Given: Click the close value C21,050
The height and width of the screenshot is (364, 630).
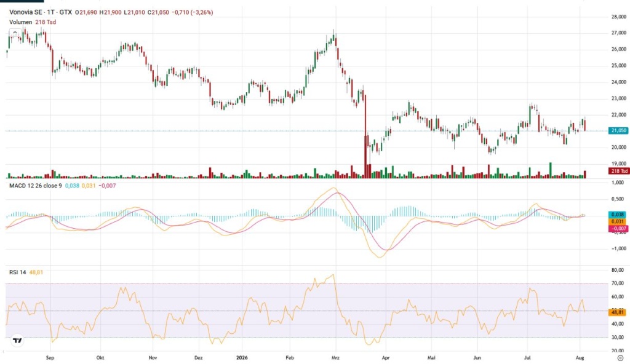Looking at the screenshot, I should pyautogui.click(x=158, y=12).
